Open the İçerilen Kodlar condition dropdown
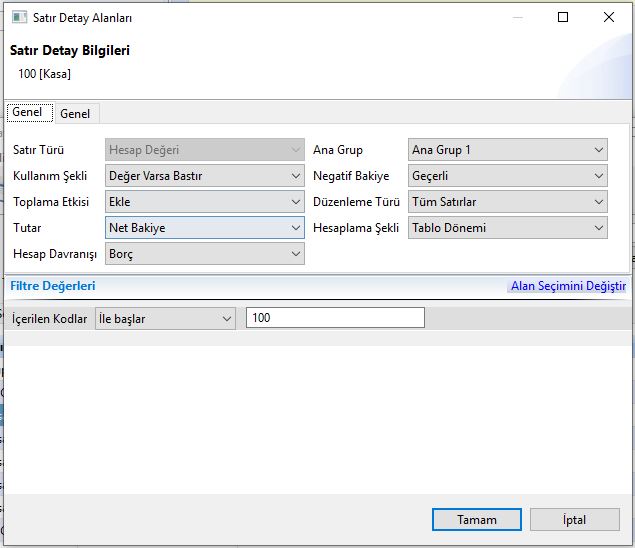This screenshot has height=548, width=635. 165,318
